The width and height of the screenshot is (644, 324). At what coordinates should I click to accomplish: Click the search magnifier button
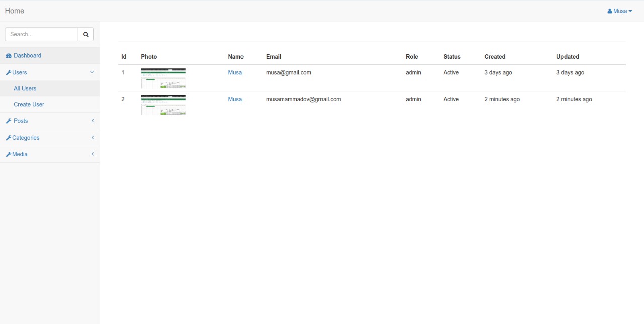pos(86,34)
